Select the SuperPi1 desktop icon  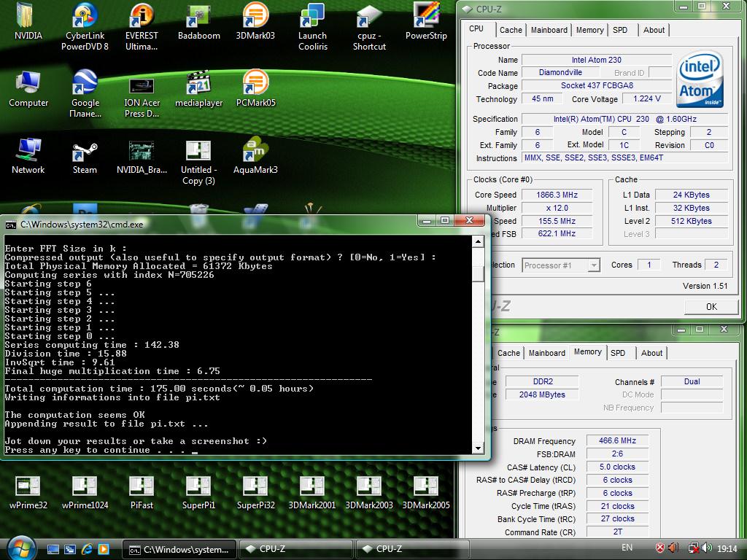pos(198,493)
